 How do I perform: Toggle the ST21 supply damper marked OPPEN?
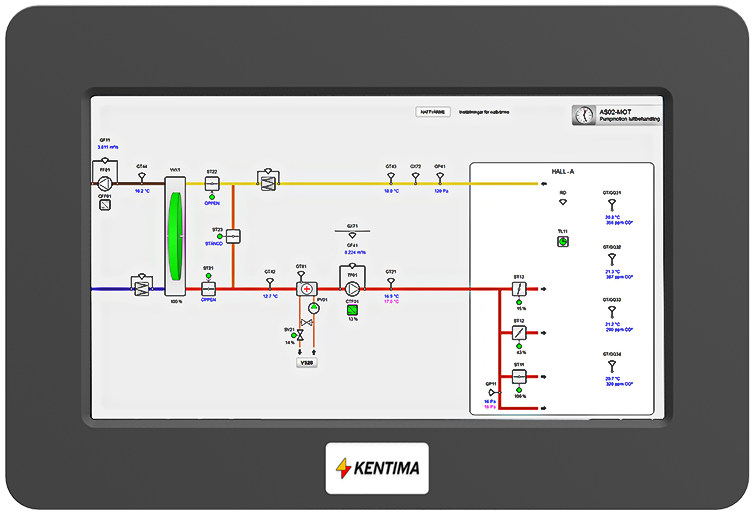(x=208, y=286)
